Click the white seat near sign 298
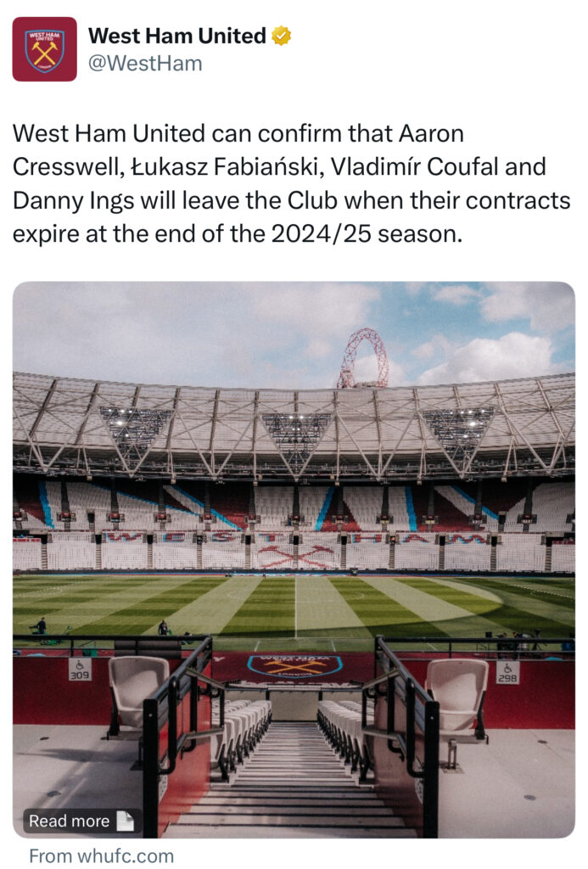The height and width of the screenshot is (869, 588). click(x=456, y=698)
